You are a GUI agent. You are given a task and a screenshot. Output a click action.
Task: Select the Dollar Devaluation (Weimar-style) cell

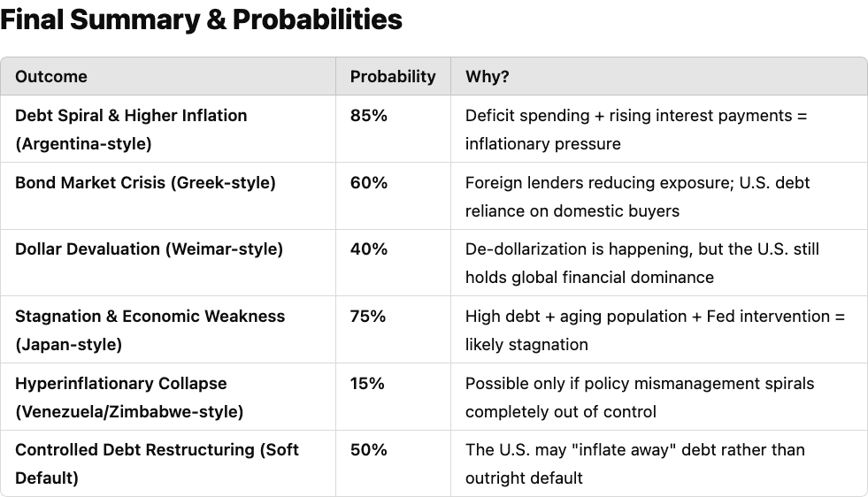149,249
